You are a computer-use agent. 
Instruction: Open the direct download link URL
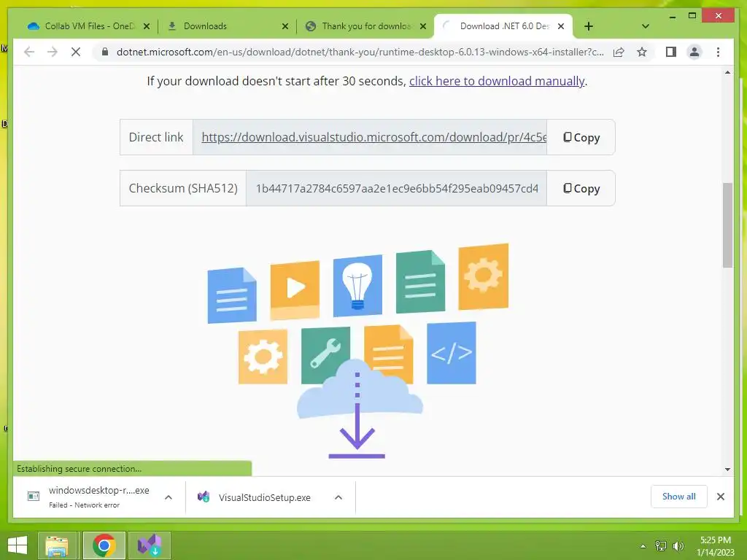tap(374, 137)
